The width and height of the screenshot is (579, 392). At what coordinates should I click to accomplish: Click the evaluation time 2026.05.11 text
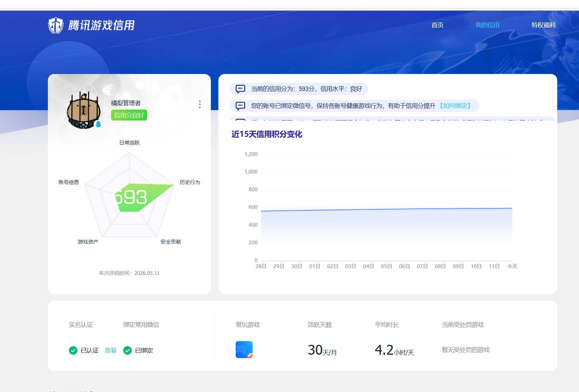129,273
